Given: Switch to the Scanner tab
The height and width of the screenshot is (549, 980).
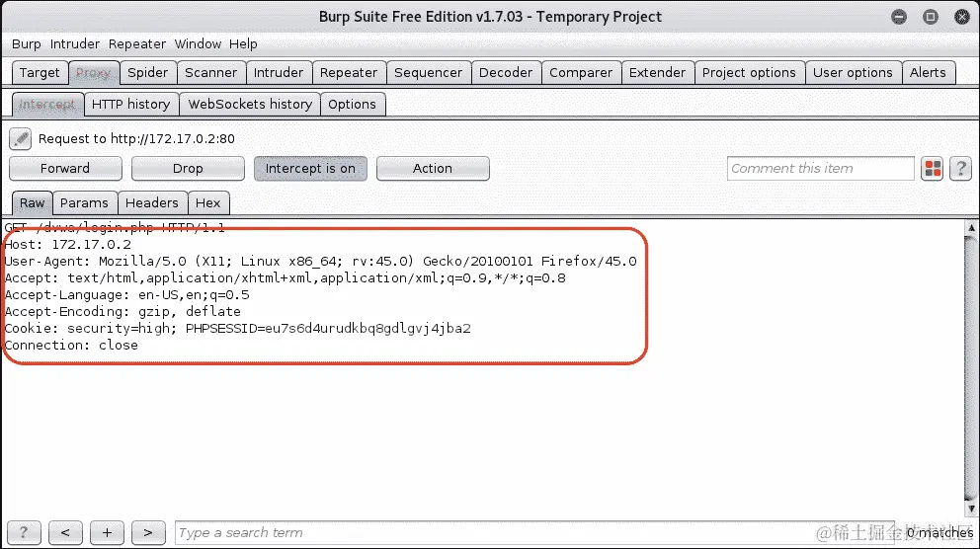Looking at the screenshot, I should click(210, 72).
